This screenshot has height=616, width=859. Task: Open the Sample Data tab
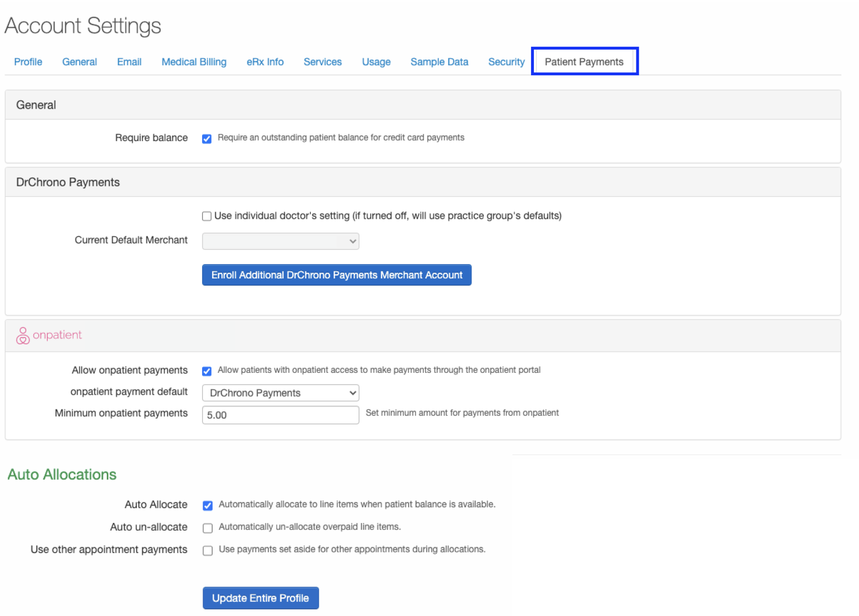point(440,62)
